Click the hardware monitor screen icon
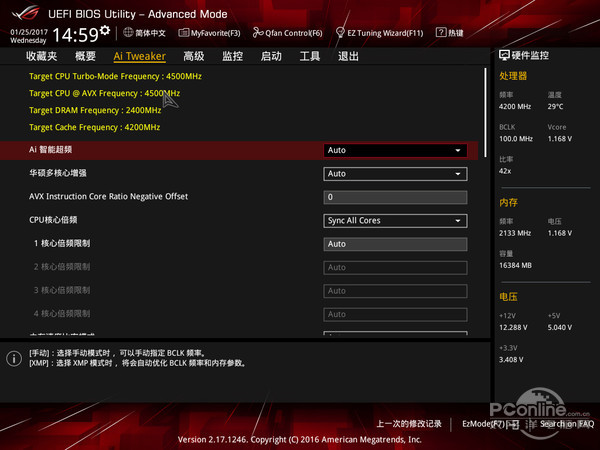This screenshot has height=450, width=600. (504, 55)
